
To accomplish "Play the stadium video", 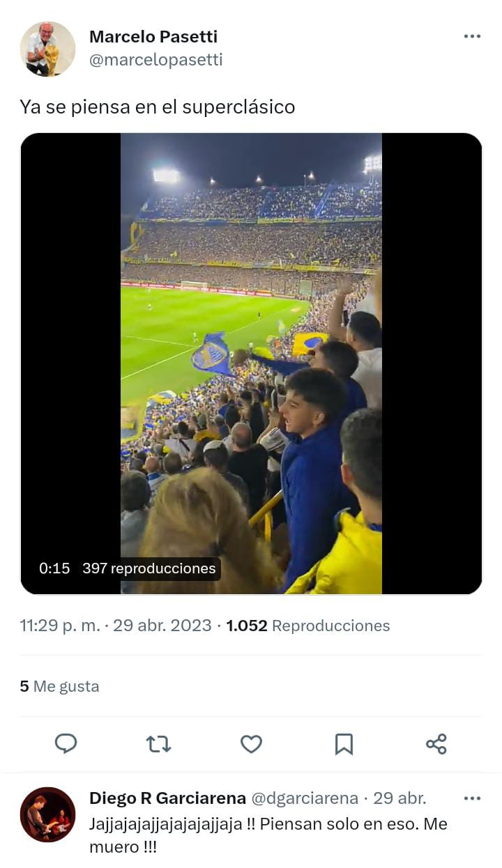I will tap(251, 363).
